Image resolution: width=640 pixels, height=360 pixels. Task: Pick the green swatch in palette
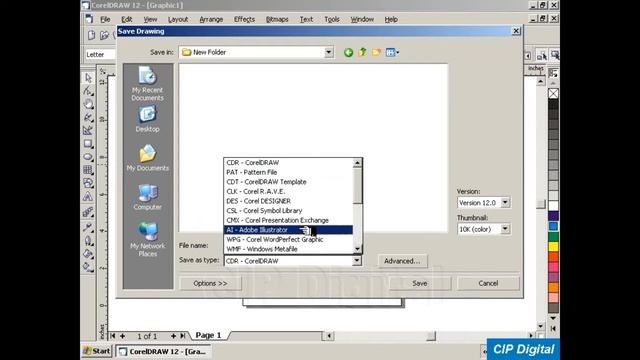click(x=553, y=236)
